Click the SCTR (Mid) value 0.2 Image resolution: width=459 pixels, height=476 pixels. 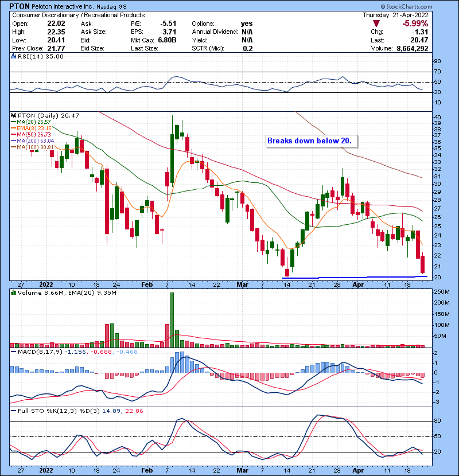(x=248, y=49)
